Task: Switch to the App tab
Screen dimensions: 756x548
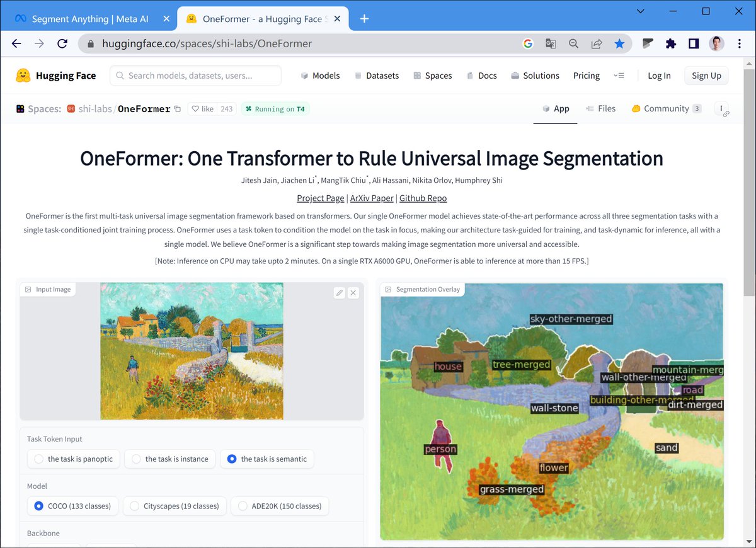Action: click(555, 109)
